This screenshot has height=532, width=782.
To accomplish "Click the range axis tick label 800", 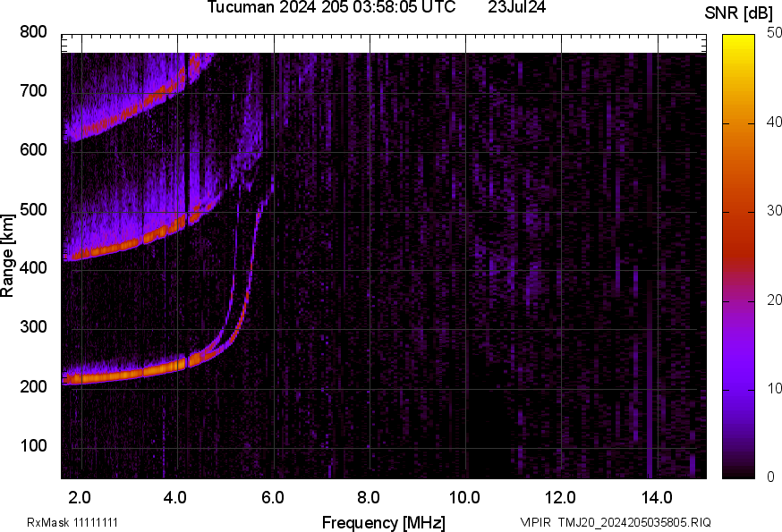I will pos(33,32).
